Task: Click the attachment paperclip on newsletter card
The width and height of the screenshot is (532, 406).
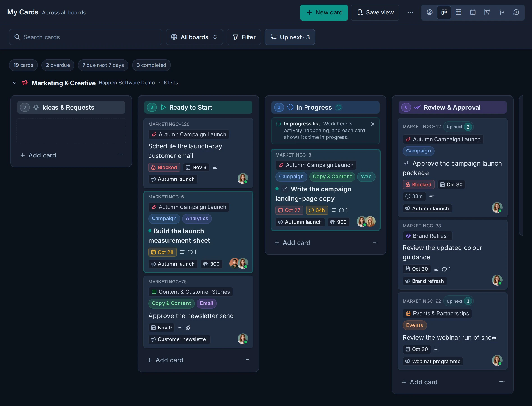Action: [x=188, y=328]
